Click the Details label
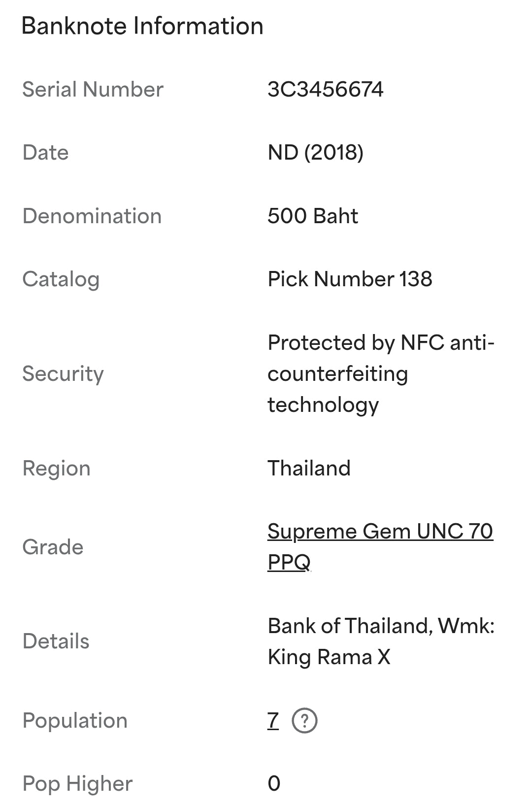Image resolution: width=532 pixels, height=807 pixels. [56, 641]
